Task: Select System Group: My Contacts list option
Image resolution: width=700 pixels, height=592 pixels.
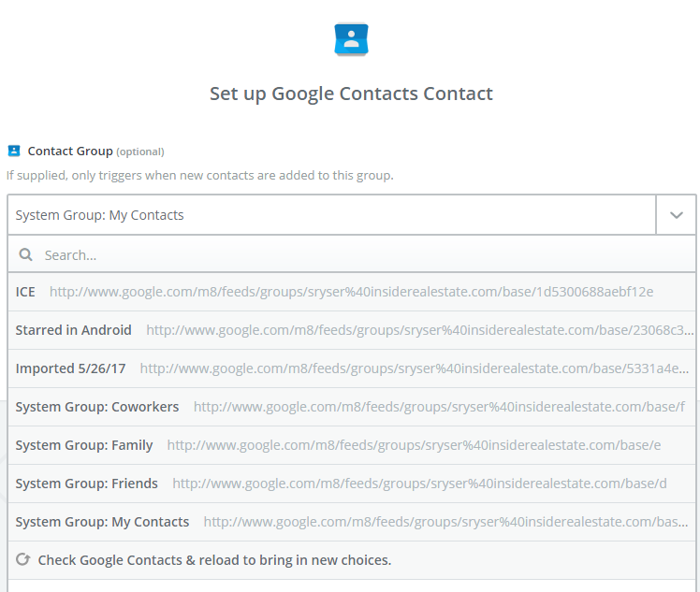Action: (x=352, y=522)
